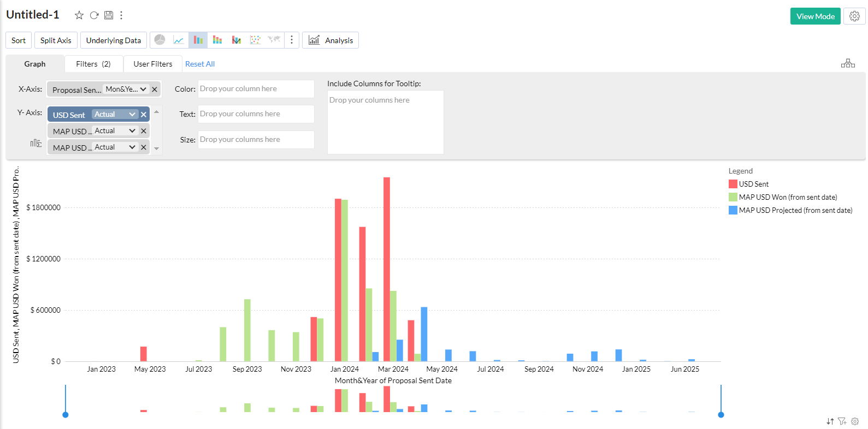Image resolution: width=868 pixels, height=429 pixels.
Task: Switch to the map chart type
Action: pyautogui.click(x=274, y=40)
